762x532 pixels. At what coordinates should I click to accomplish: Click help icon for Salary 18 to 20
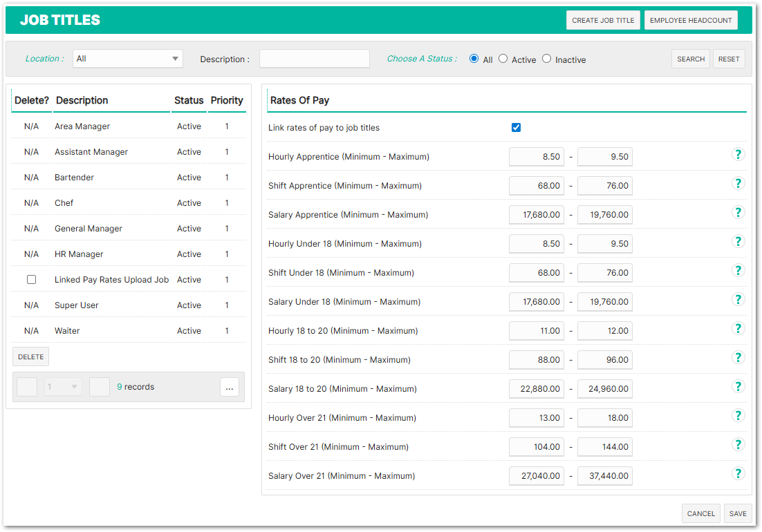coord(738,387)
